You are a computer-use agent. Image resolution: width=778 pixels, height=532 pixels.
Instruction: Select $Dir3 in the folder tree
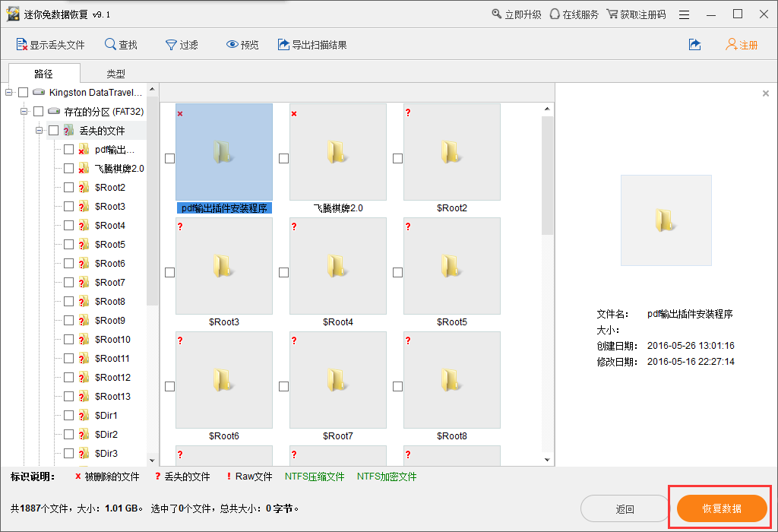pyautogui.click(x=106, y=454)
